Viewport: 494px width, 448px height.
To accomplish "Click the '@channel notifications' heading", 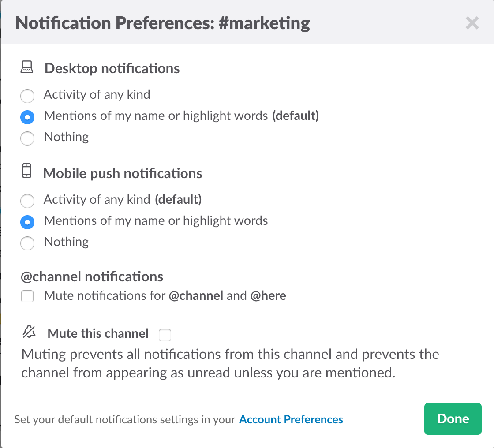I will click(92, 276).
